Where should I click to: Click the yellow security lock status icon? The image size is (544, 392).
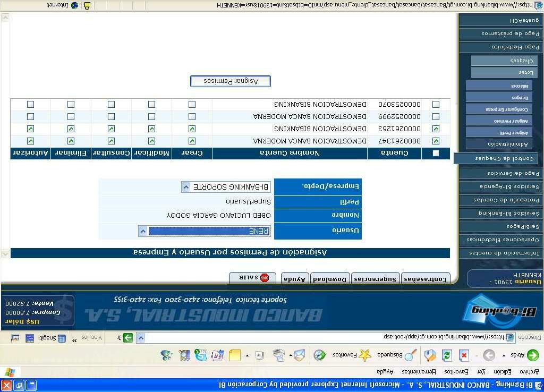pyautogui.click(x=87, y=5)
